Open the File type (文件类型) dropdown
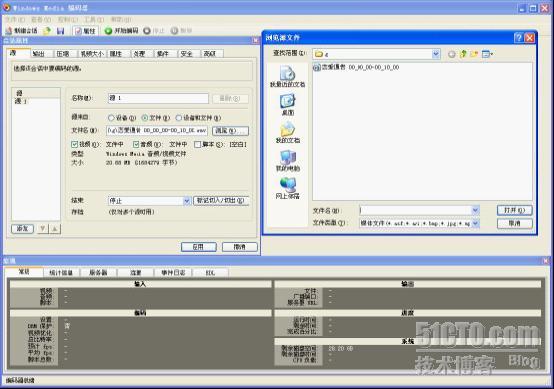This screenshot has height=389, width=554. tap(475, 223)
